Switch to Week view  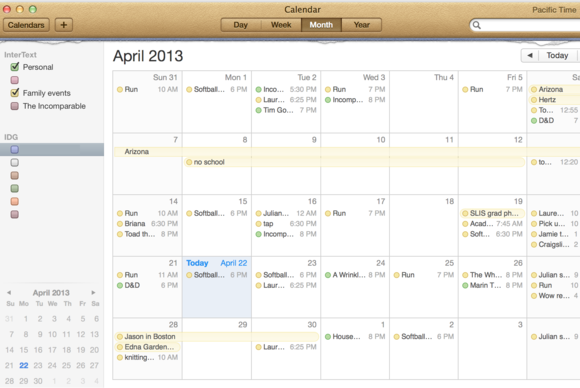tap(281, 25)
